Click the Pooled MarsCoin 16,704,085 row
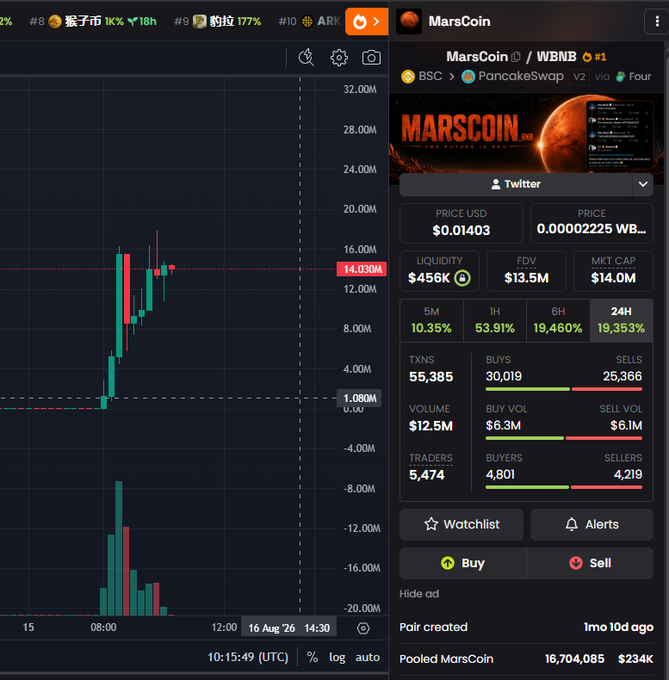This screenshot has width=669, height=680. coord(526,659)
